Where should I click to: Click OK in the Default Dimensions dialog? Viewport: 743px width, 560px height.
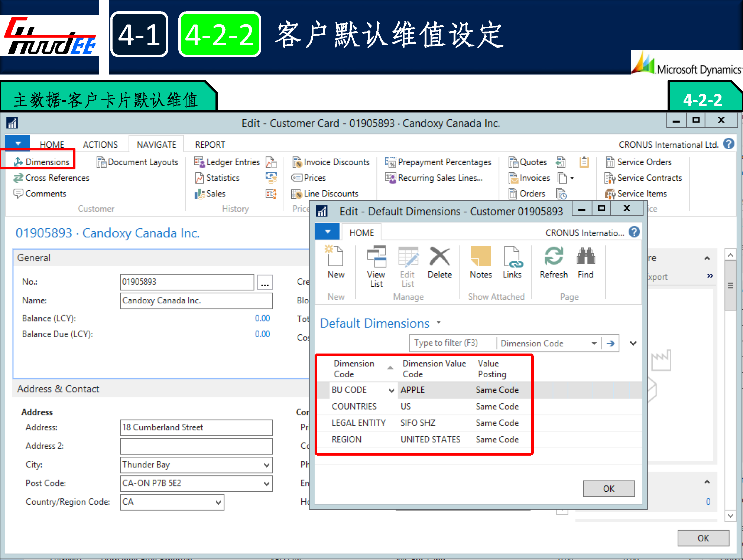(x=609, y=489)
